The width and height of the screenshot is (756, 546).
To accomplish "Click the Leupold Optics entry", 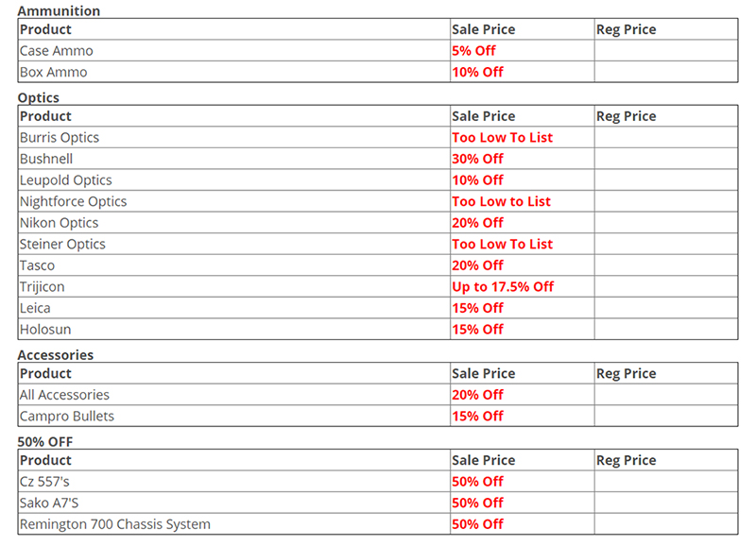I will [66, 180].
